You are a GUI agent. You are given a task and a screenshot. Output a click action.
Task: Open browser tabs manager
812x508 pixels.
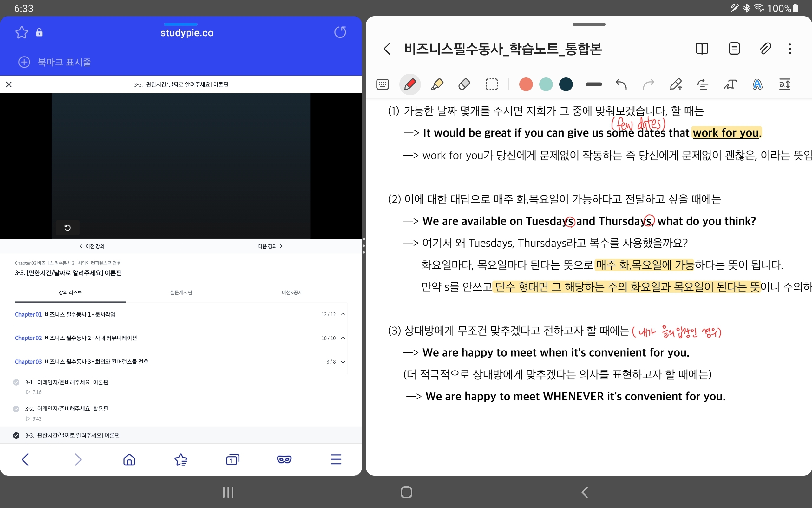[232, 459]
